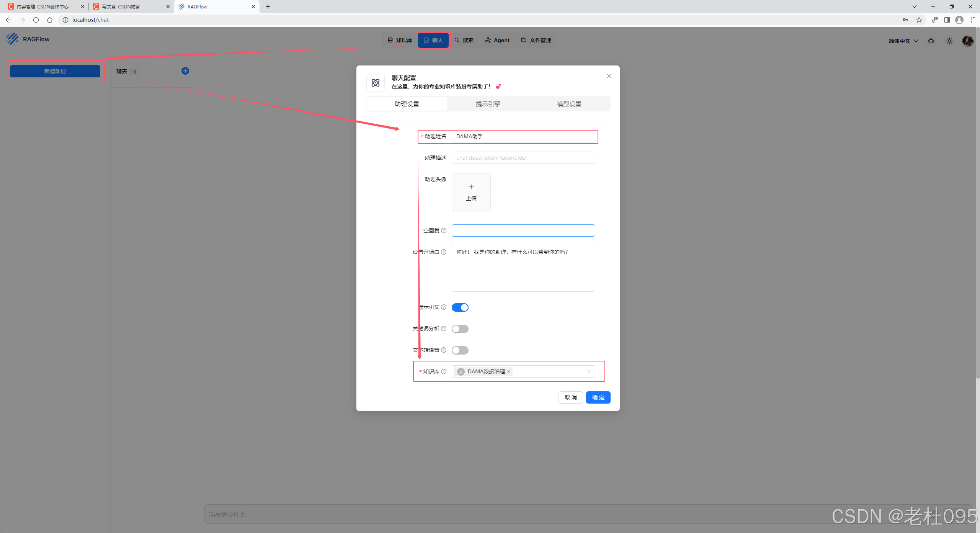
Task: Enable the 文本转语音 switch
Action: click(x=460, y=350)
